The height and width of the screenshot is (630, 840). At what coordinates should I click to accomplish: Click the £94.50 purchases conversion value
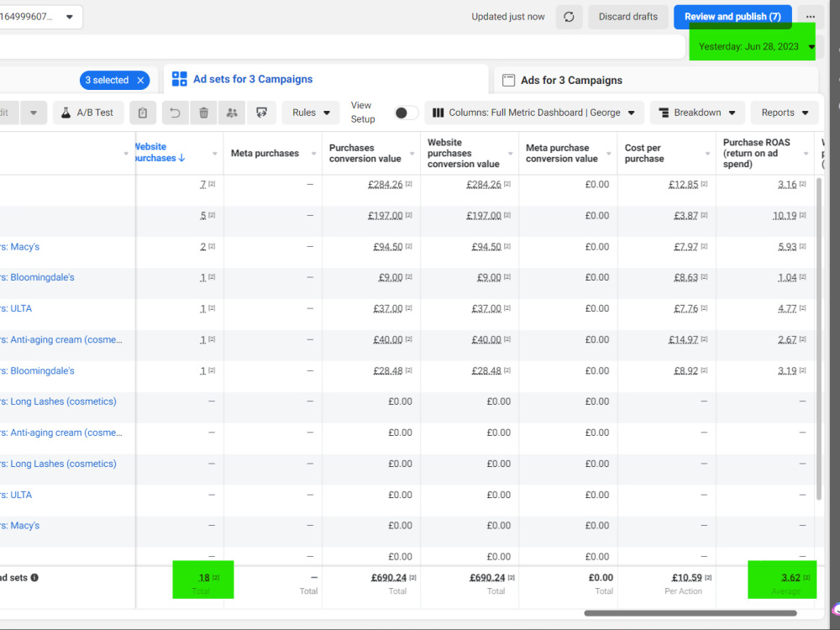[388, 247]
